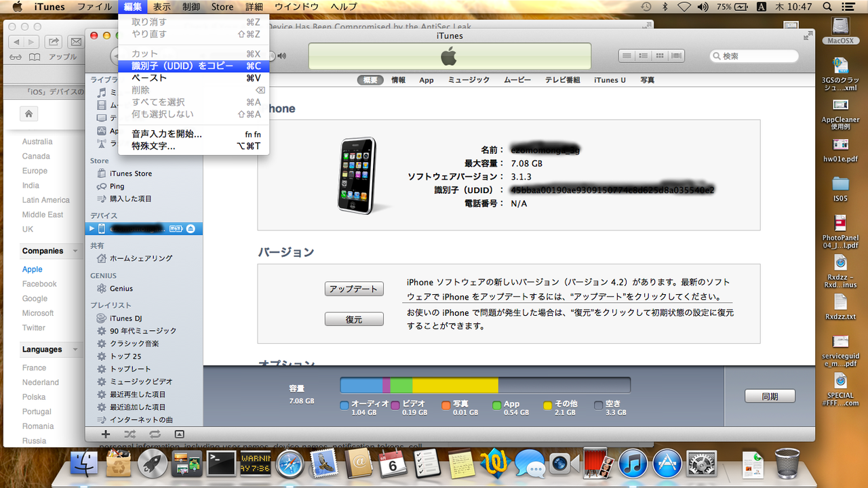868x488 pixels.
Task: Open the 制御 menu
Action: [191, 7]
